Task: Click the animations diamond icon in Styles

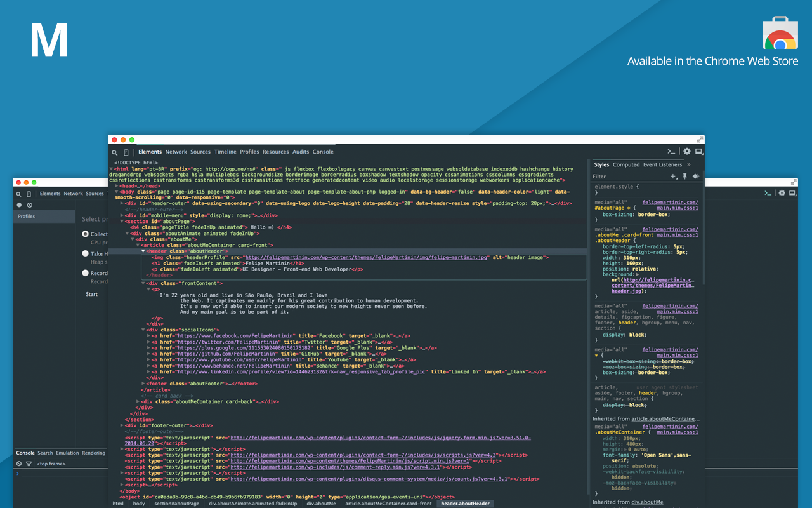Action: coord(695,177)
